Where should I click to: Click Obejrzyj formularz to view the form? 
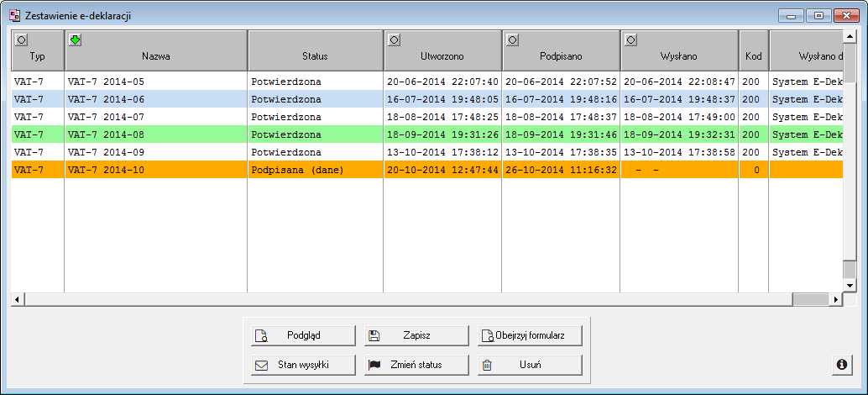tap(530, 335)
